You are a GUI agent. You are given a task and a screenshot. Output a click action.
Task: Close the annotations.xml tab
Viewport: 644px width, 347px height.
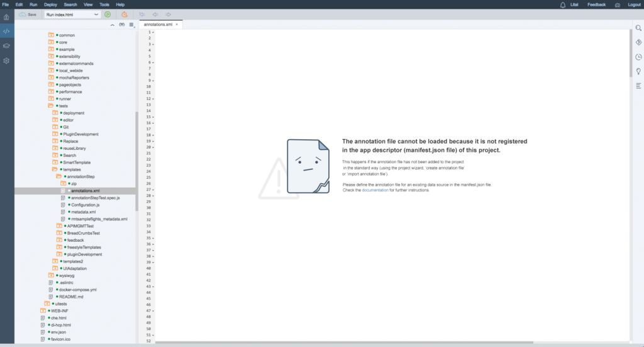tap(177, 25)
